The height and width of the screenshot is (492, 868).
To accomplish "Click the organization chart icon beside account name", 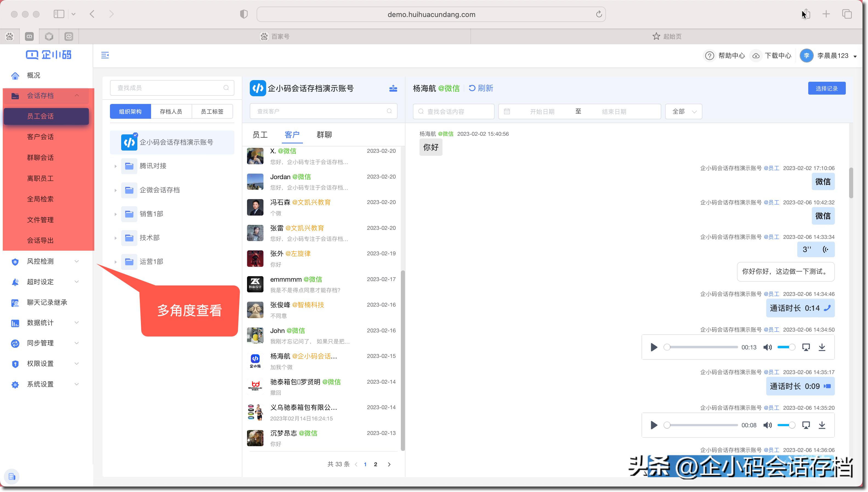I will [x=393, y=88].
